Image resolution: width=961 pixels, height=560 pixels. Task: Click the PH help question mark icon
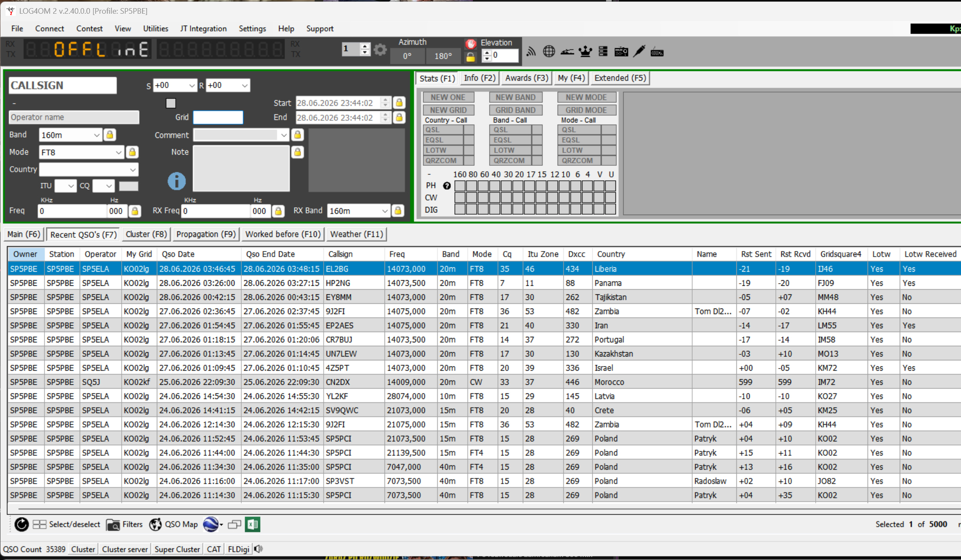pos(447,186)
